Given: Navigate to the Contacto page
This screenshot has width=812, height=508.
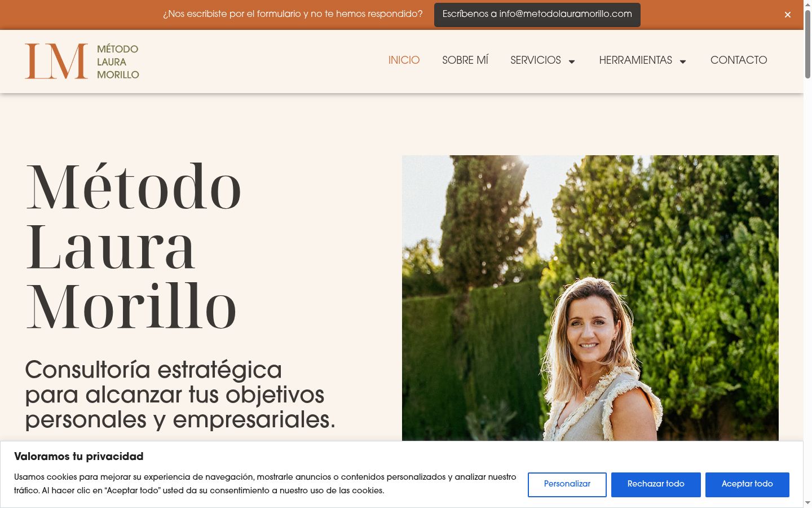Looking at the screenshot, I should point(739,60).
